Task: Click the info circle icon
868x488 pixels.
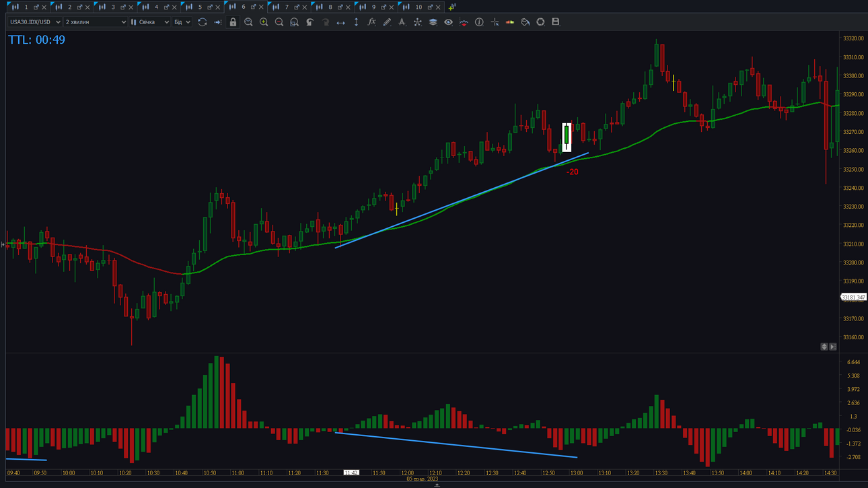Action: (479, 22)
